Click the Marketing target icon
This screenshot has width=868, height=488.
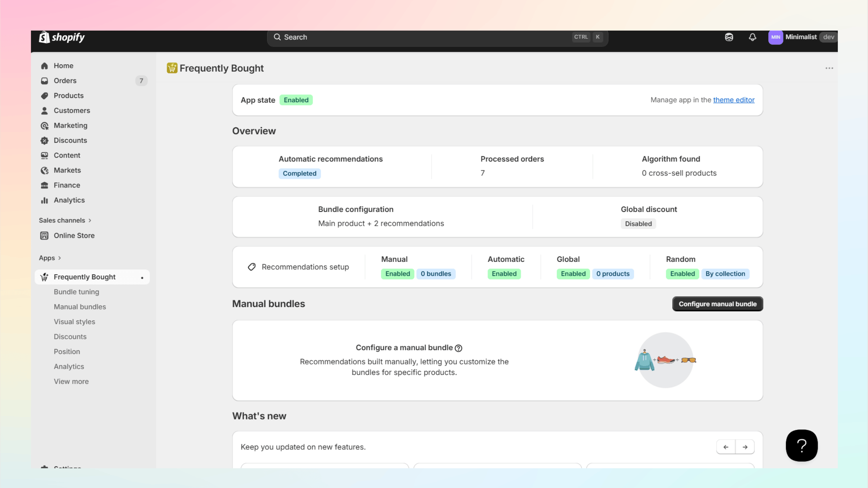[45, 125]
